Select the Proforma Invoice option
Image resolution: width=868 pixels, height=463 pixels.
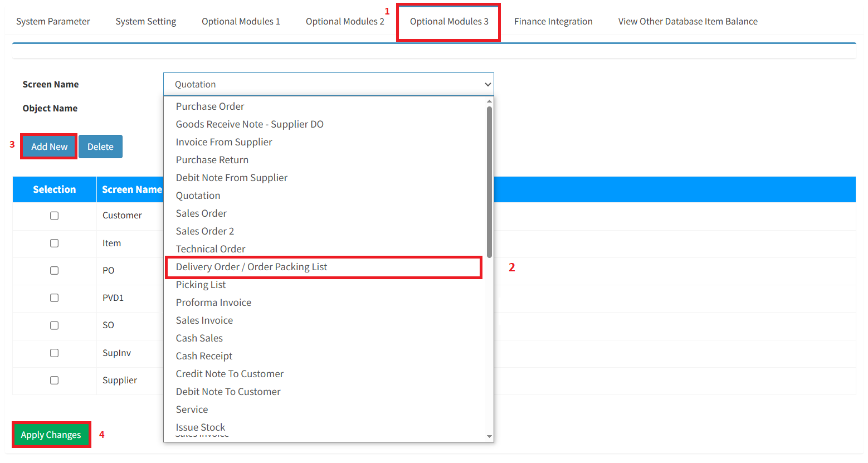(x=213, y=303)
